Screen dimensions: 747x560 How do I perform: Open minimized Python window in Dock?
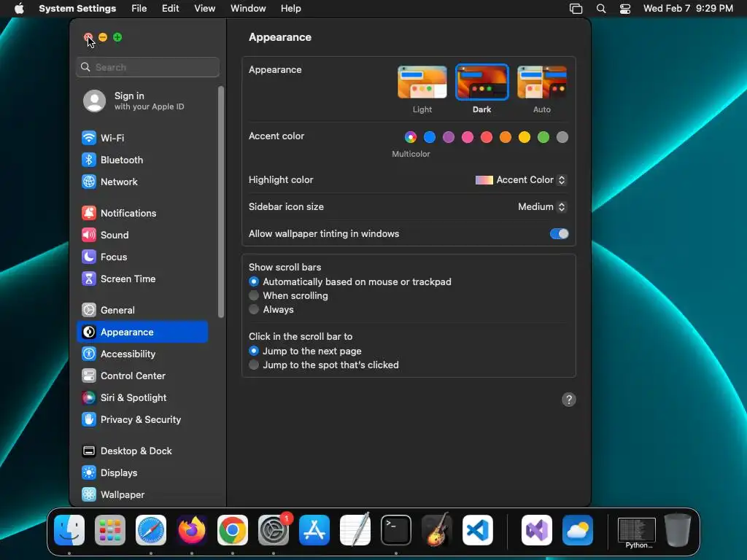coord(637,532)
